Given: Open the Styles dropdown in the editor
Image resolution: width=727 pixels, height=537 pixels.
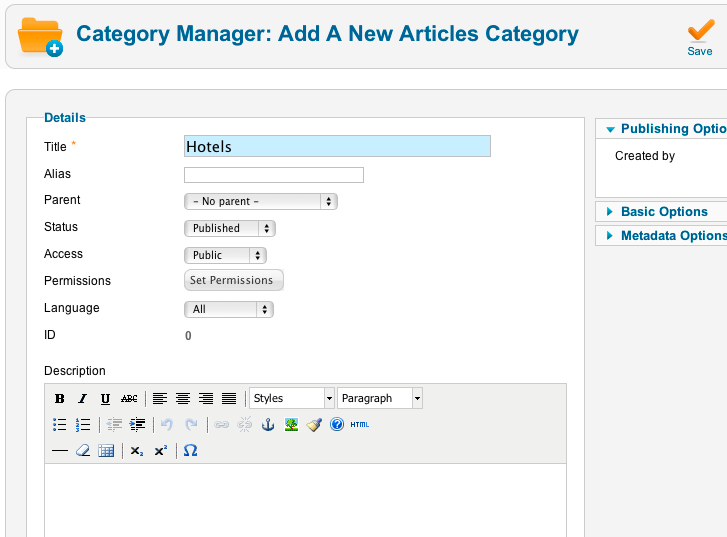Looking at the screenshot, I should 292,398.
